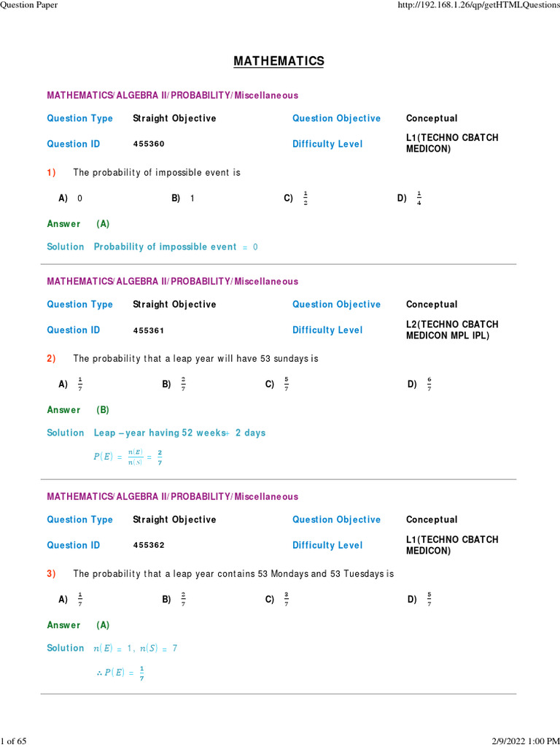
Task: Select option A "0" in question 1
Action: point(79,198)
